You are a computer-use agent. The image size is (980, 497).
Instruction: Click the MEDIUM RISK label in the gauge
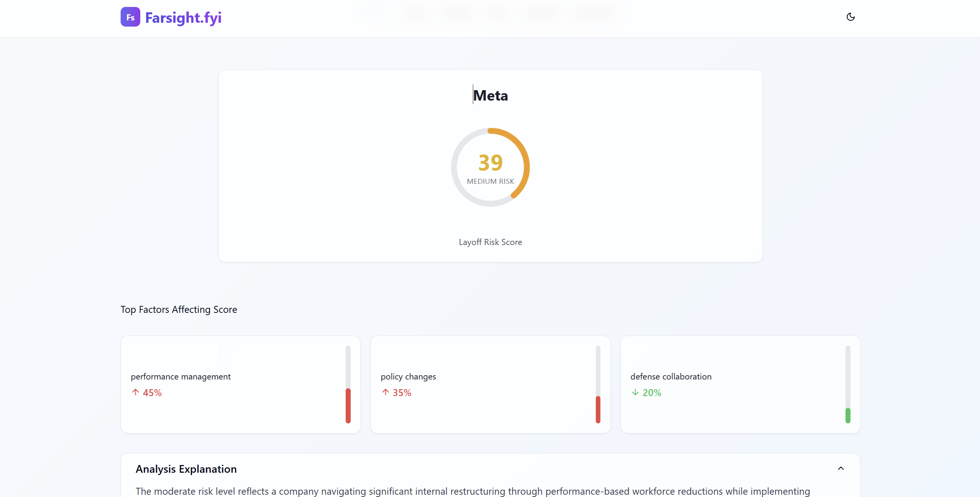pyautogui.click(x=490, y=181)
